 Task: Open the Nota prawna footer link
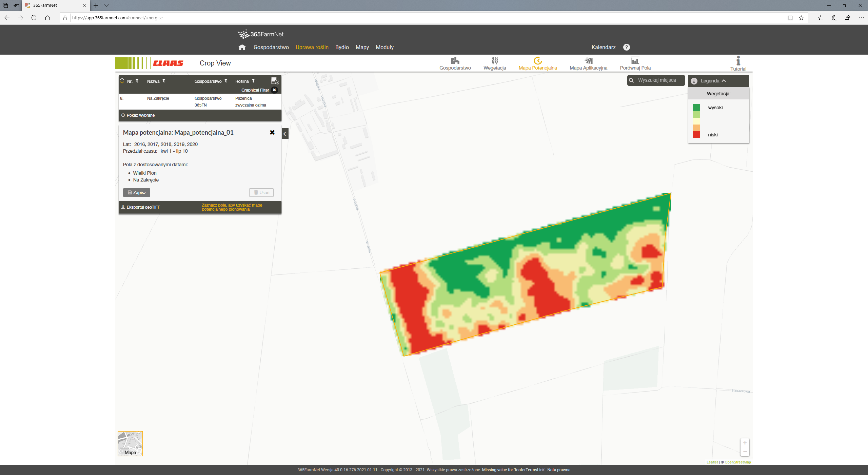[x=559, y=470]
